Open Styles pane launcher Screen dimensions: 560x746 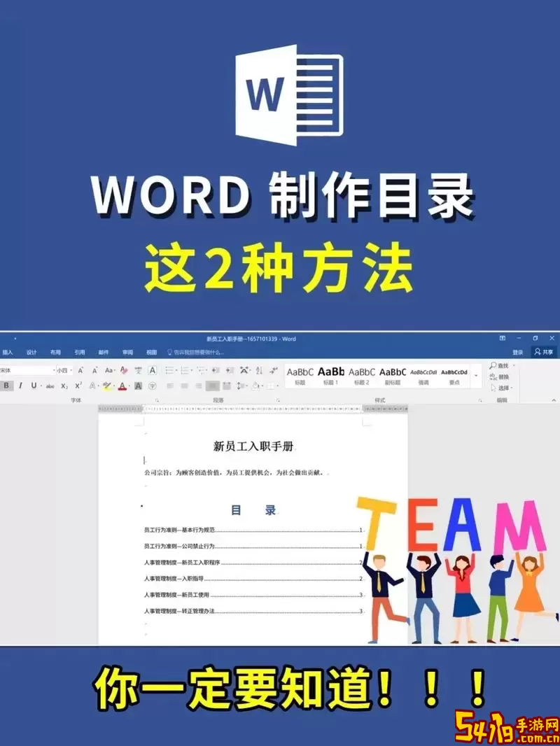coord(480,400)
